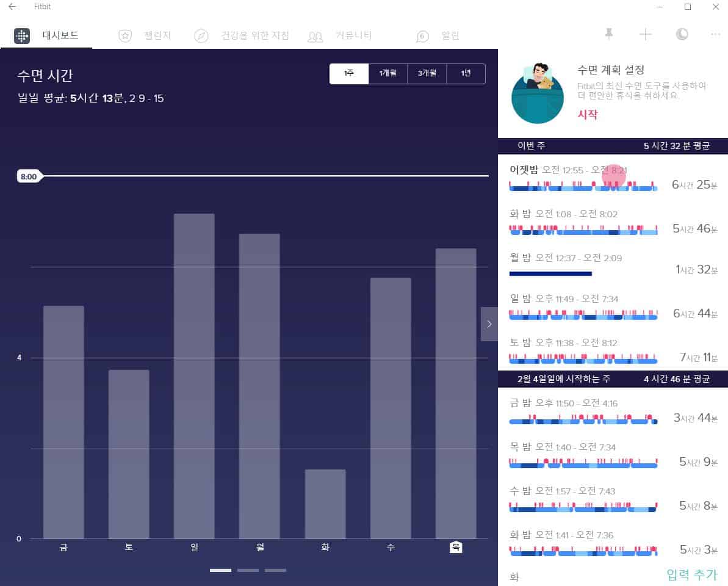Click the 입력 추가 link
This screenshot has width=728, height=586.
(x=691, y=574)
